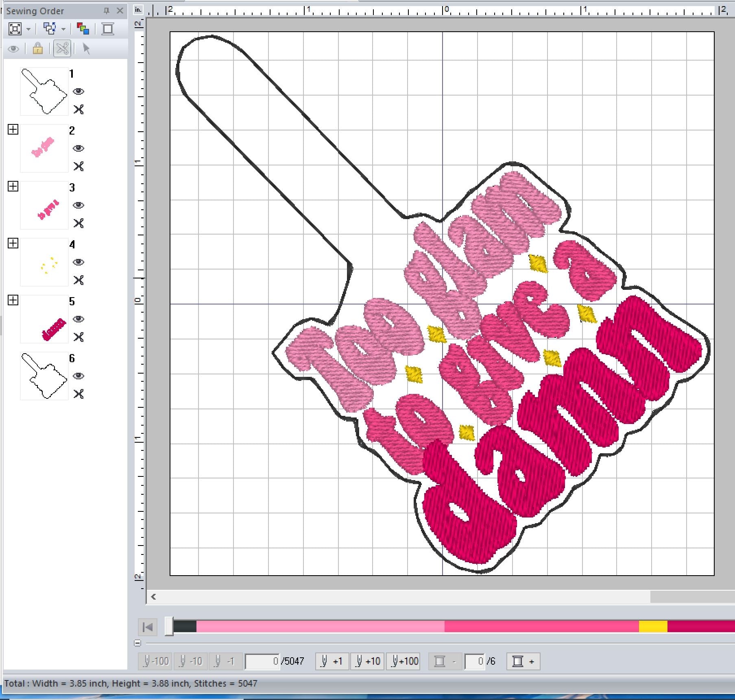Click the thread spool frame icon
Screen dimensions: 735x700
click(x=108, y=29)
